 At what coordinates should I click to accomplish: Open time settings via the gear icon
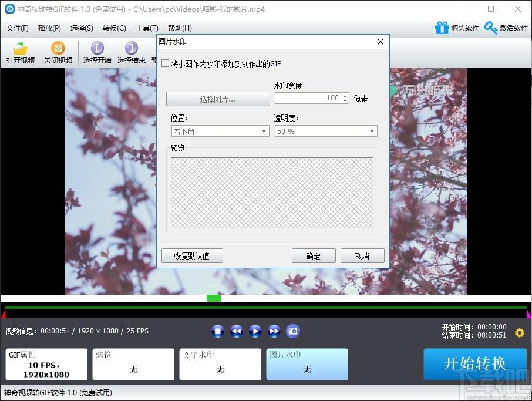click(x=520, y=332)
